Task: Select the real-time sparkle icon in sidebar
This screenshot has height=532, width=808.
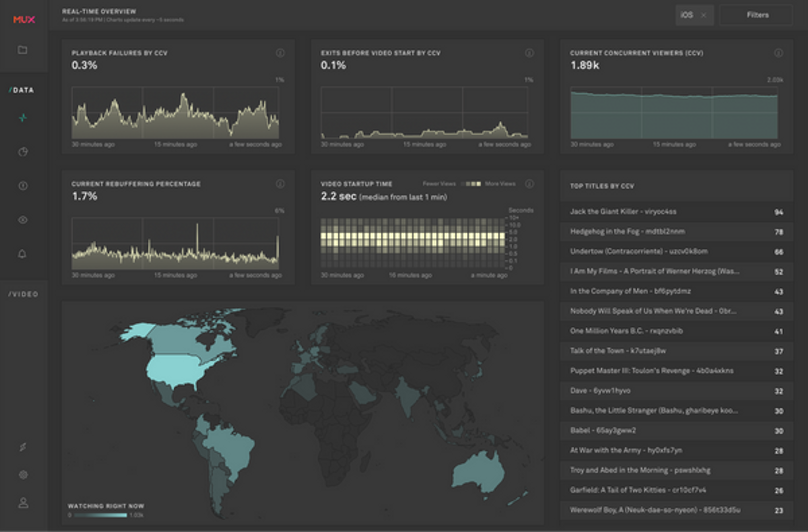Action: pos(23,118)
